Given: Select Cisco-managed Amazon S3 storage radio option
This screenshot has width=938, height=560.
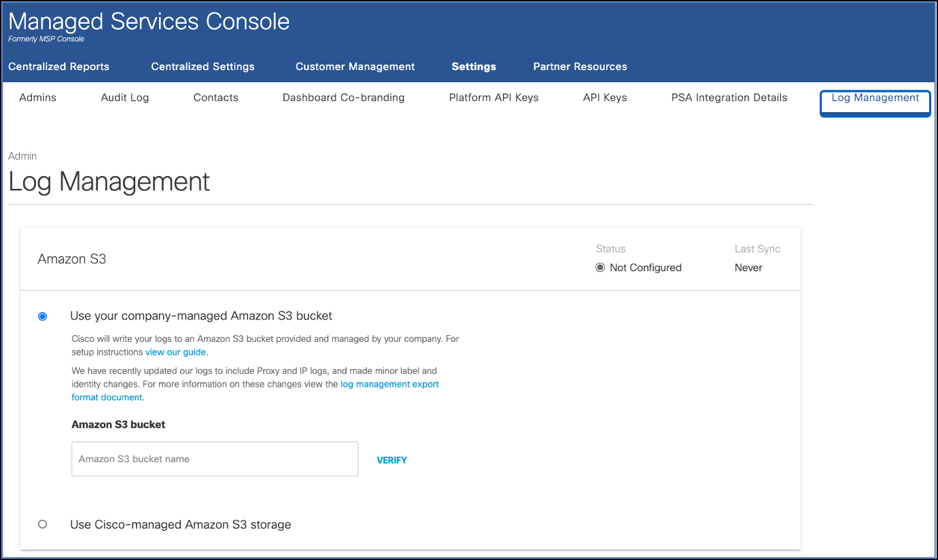Looking at the screenshot, I should [43, 524].
